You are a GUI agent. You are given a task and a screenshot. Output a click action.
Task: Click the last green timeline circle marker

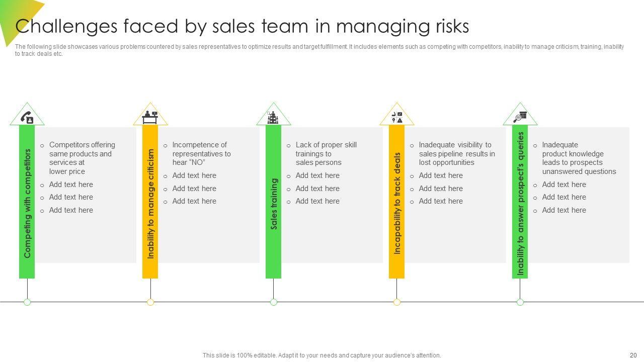point(520,302)
